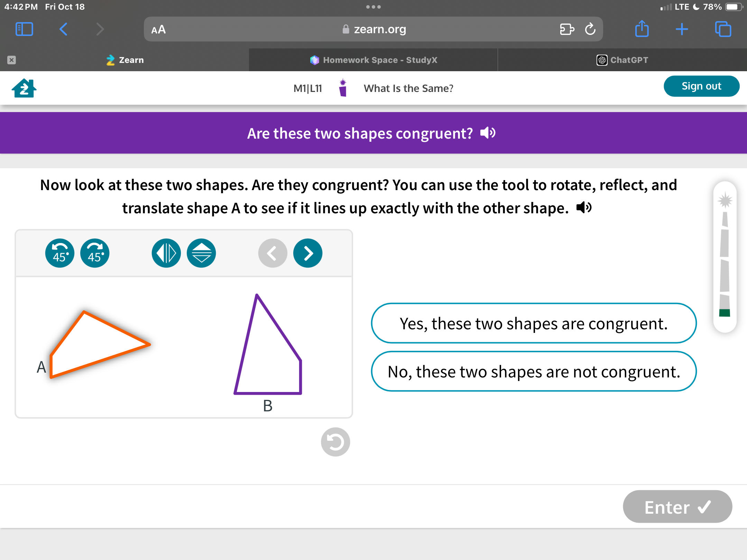Open the AA reader text settings

pyautogui.click(x=159, y=30)
